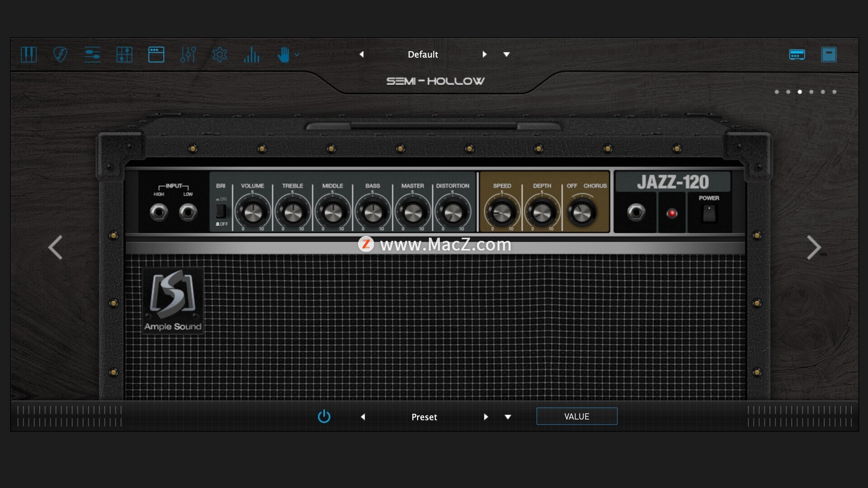Toggle the blue amp bypass power button

(x=324, y=417)
